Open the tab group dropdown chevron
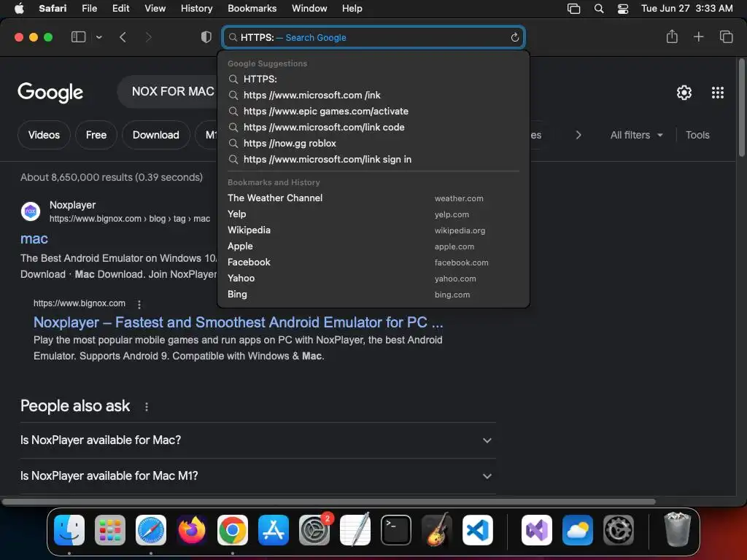 (x=98, y=37)
